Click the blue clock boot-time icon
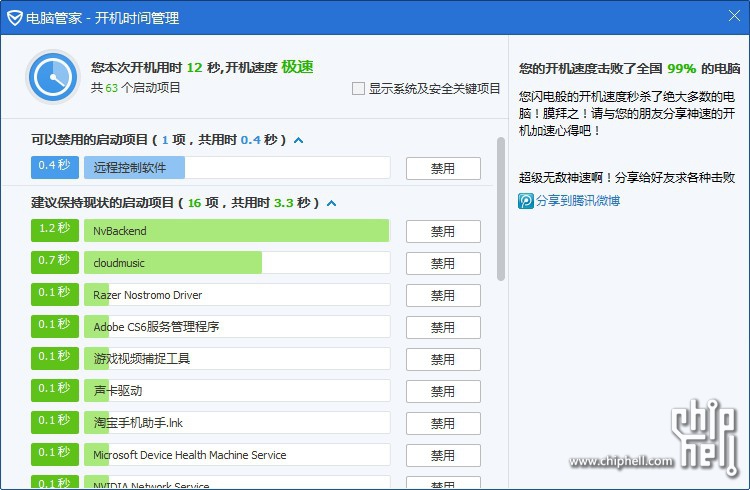The height and width of the screenshot is (490, 750). click(53, 77)
